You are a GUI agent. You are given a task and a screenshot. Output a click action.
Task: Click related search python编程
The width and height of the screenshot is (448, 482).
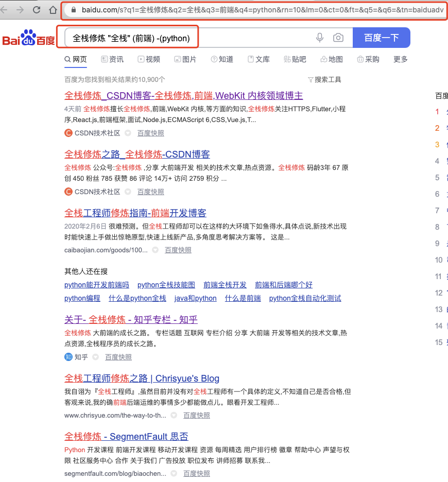coord(82,299)
